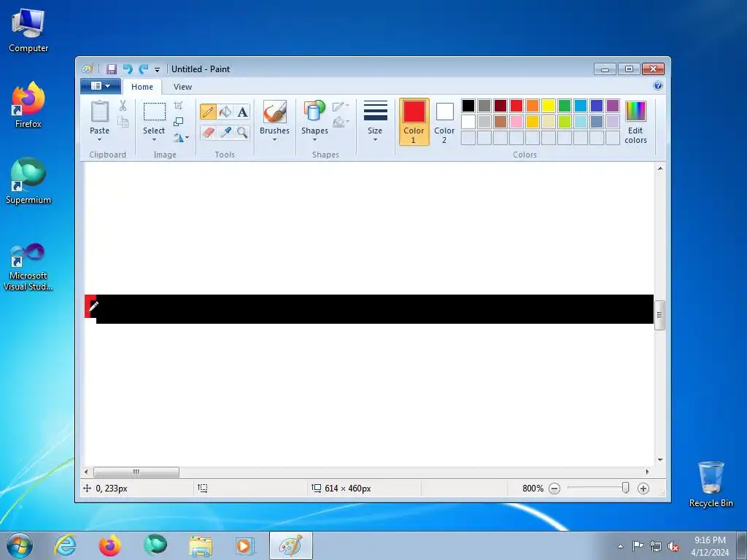Click the Resize icon in Image group

[x=178, y=122]
